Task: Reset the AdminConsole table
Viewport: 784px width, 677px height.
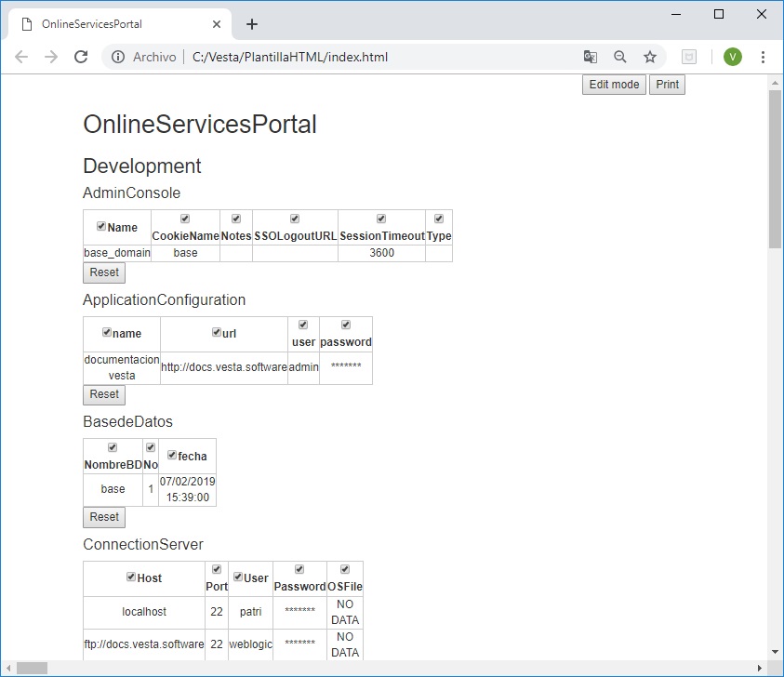Action: tap(104, 272)
